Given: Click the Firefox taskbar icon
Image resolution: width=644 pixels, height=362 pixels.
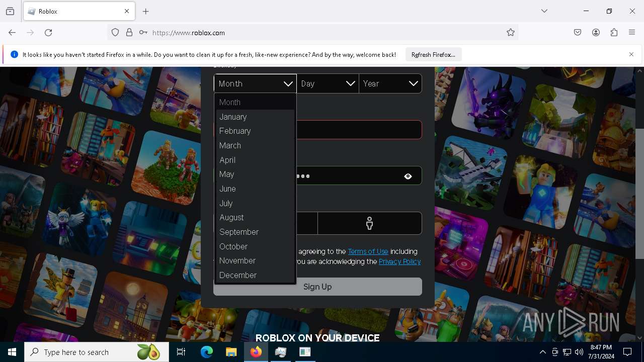Looking at the screenshot, I should click(x=256, y=352).
